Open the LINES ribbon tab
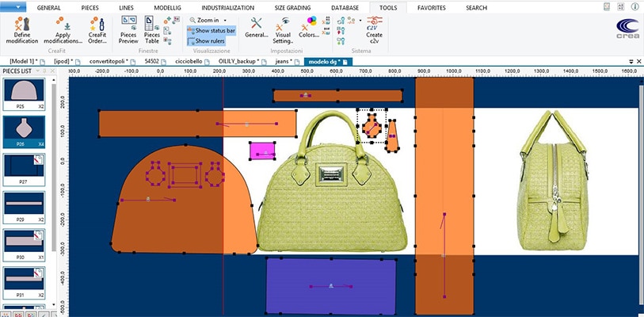 pyautogui.click(x=126, y=8)
